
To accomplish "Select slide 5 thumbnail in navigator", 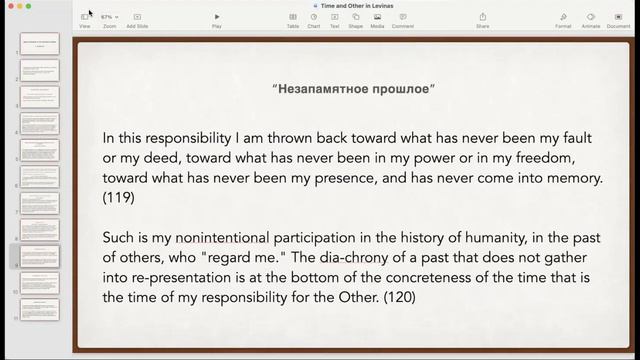I will 40,150.
